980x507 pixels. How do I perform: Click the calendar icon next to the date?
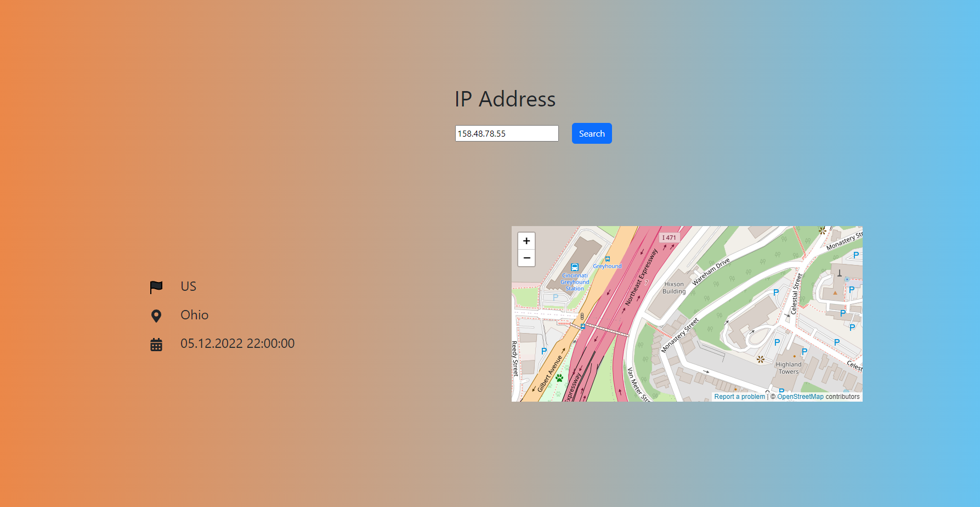click(x=156, y=344)
